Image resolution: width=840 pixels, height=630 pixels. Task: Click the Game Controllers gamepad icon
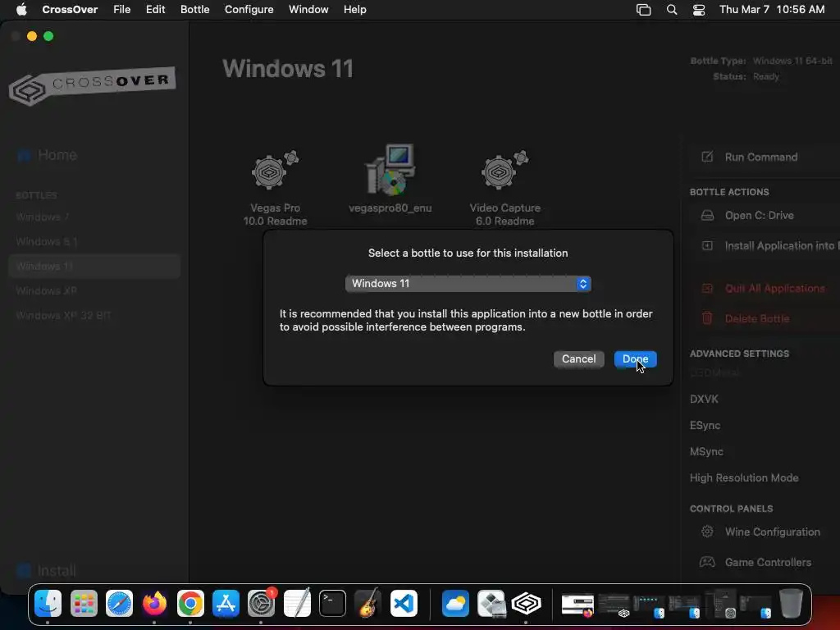(707, 562)
